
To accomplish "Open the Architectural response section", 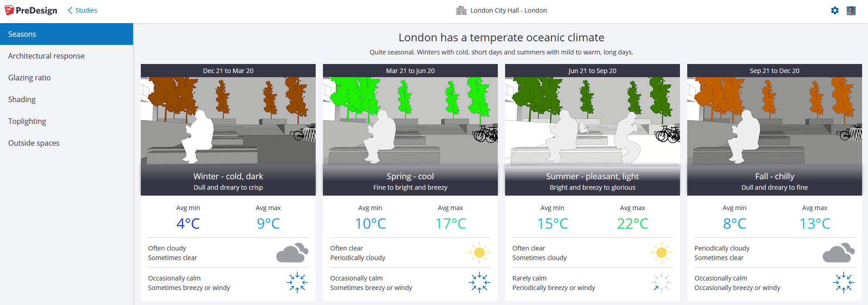I will coord(46,56).
